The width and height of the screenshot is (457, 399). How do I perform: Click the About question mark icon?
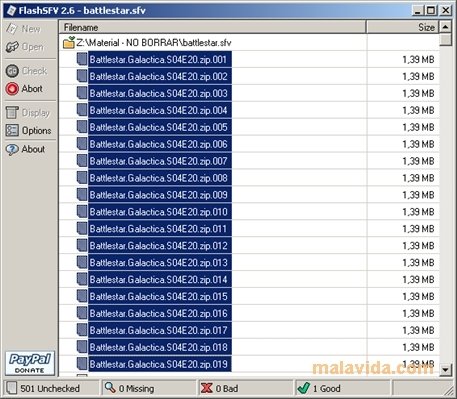pyautogui.click(x=12, y=149)
